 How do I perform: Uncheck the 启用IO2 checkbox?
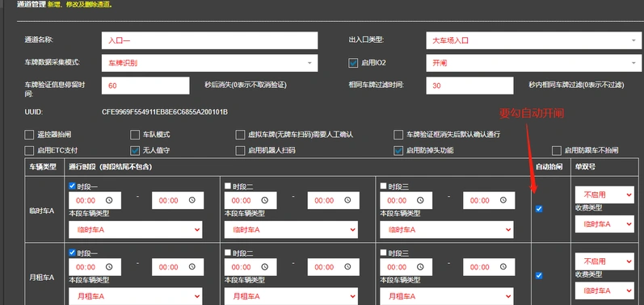pyautogui.click(x=353, y=63)
